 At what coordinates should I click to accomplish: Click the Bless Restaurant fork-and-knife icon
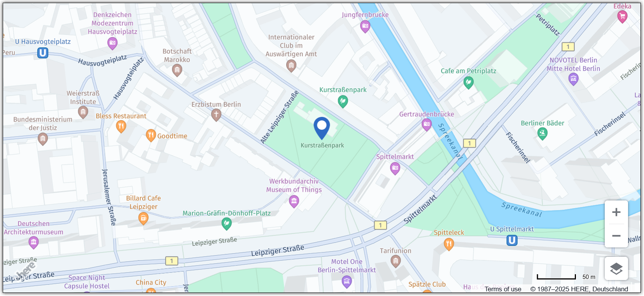coord(121,126)
